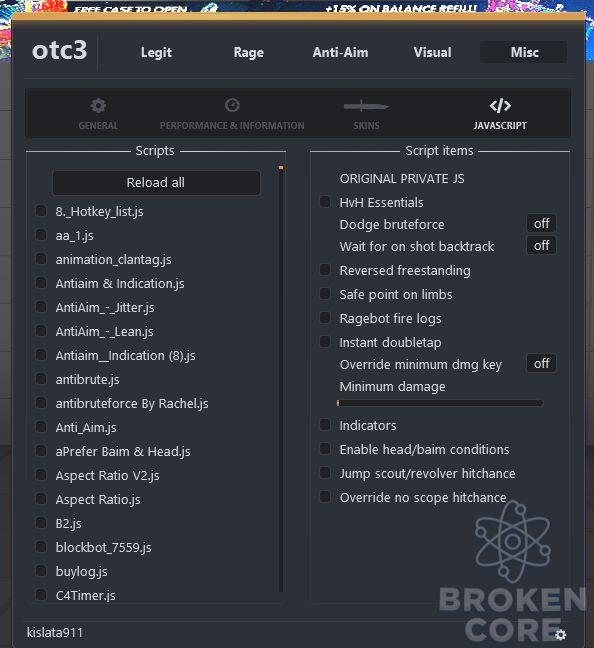
Task: Toggle the HvH Essentials checkbox
Action: [325, 202]
